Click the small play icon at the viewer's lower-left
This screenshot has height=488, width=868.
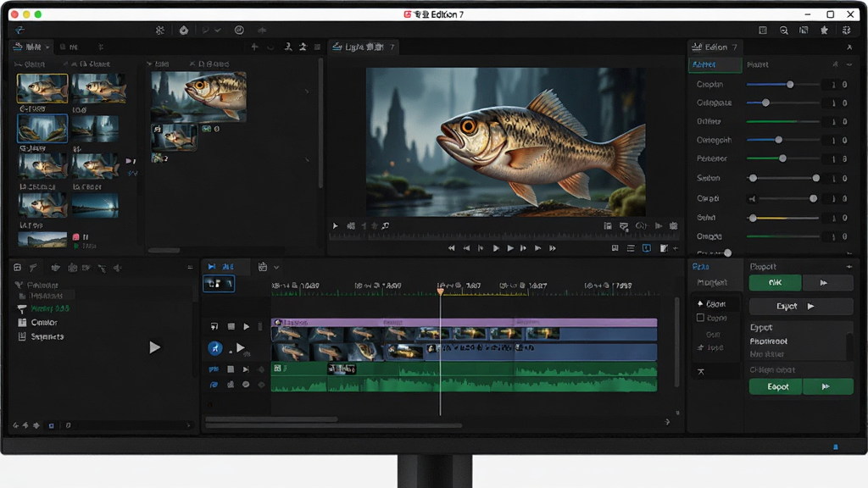[335, 225]
